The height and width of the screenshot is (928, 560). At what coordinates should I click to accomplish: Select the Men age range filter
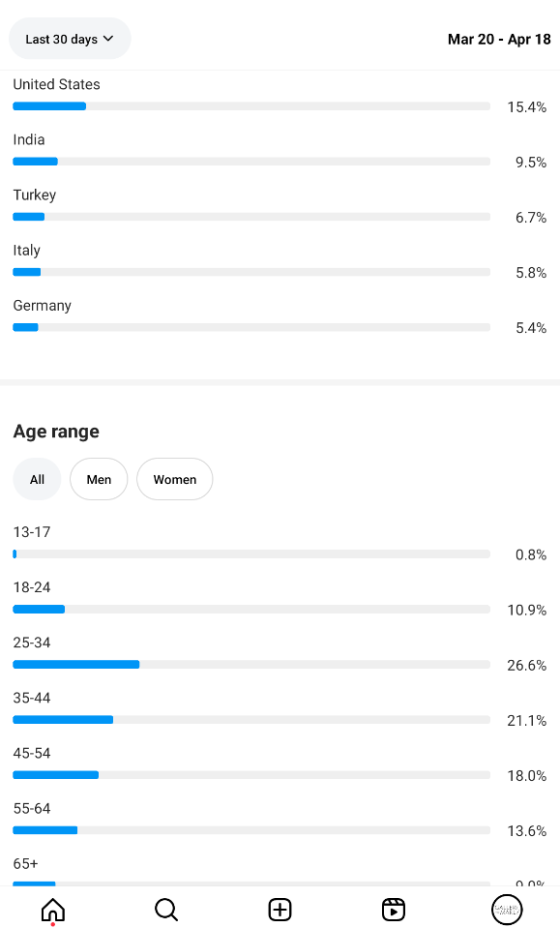[x=99, y=479]
